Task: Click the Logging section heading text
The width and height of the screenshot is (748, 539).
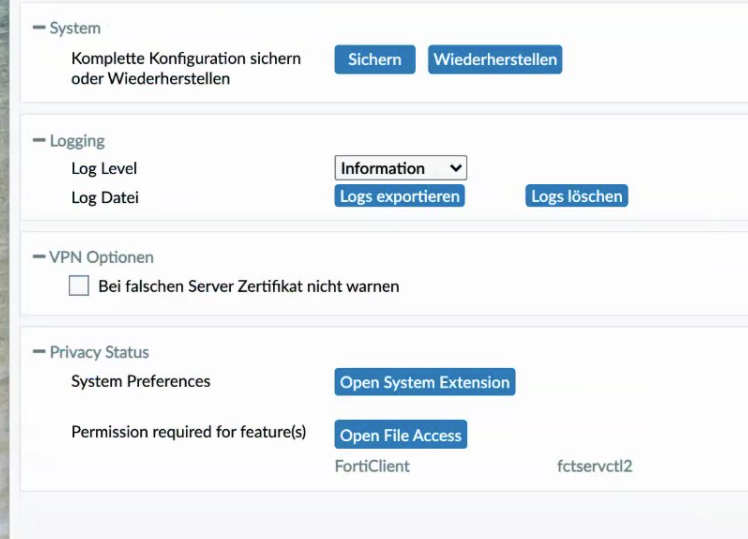Action: [x=77, y=141]
